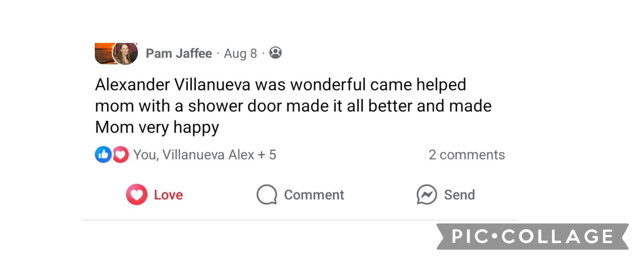Image resolution: width=644 pixels, height=265 pixels.
Task: Click the blue thumbs-up reaction icon
Action: coord(103,155)
